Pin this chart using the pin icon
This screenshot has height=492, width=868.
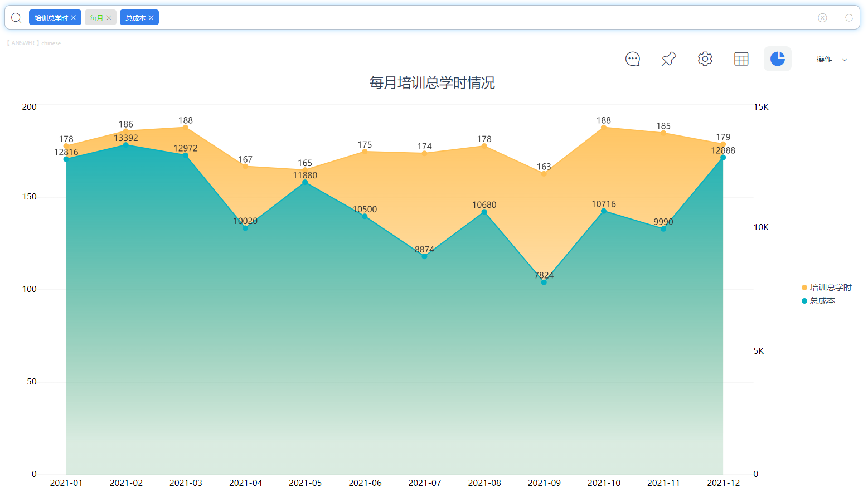pyautogui.click(x=668, y=59)
